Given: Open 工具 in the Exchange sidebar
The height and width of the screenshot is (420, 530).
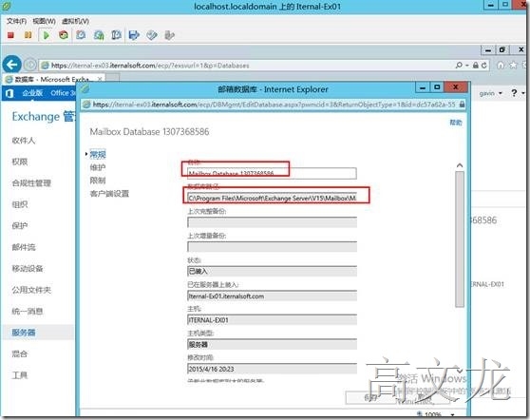Looking at the screenshot, I should coord(20,375).
